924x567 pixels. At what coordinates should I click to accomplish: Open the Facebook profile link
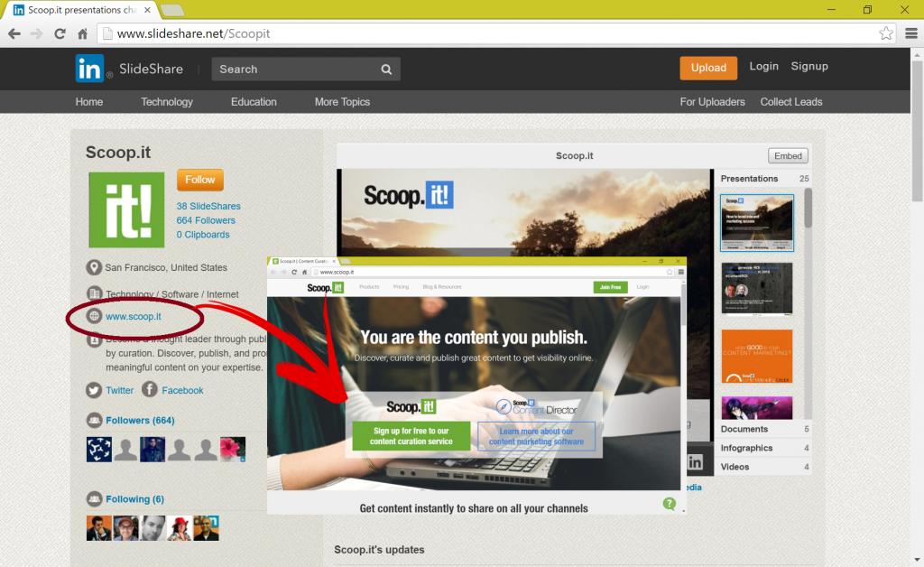click(182, 390)
